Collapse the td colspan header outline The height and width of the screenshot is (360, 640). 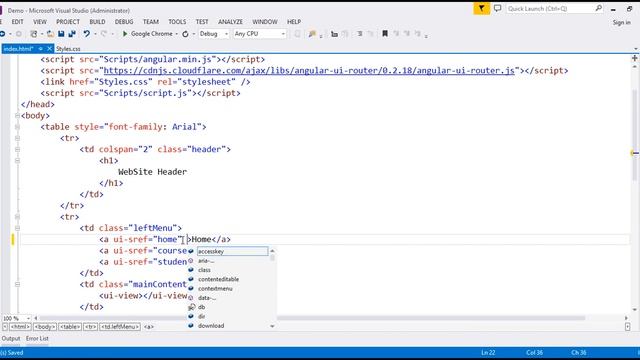pyautogui.click(x=17, y=149)
